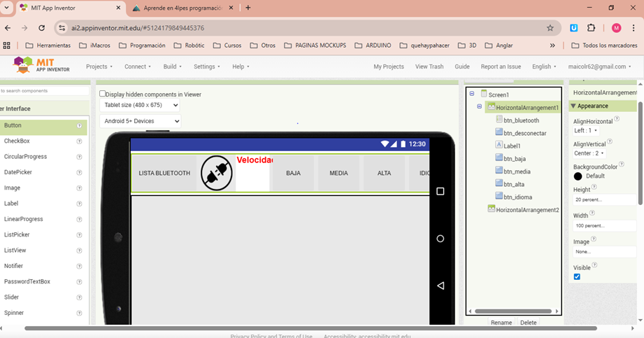Viewport: 644px width, 338px height.
Task: Click the browser page reload icon
Action: 41,28
